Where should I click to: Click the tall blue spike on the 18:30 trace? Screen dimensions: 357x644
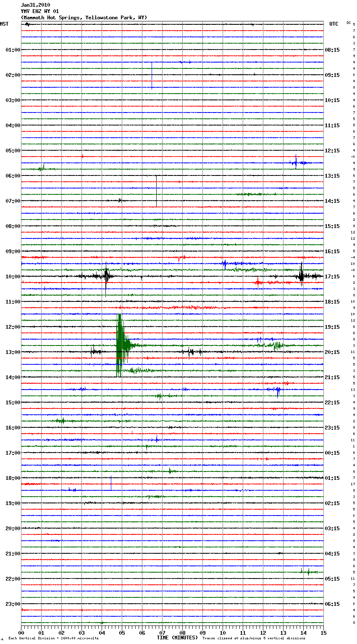pyautogui.click(x=111, y=483)
